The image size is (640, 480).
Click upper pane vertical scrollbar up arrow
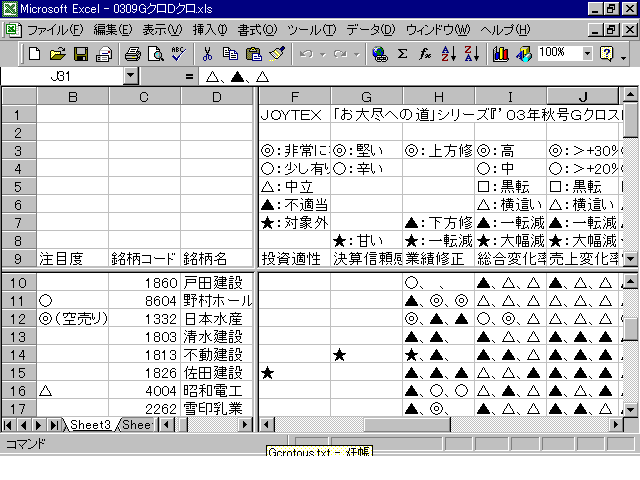(x=630, y=95)
